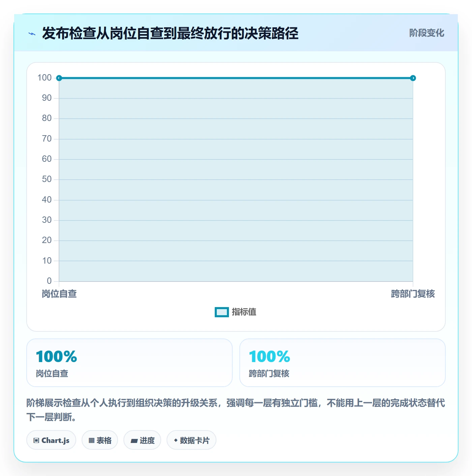This screenshot has width=472, height=476.
Task: Select the 数据卡片 tag
Action: [191, 440]
